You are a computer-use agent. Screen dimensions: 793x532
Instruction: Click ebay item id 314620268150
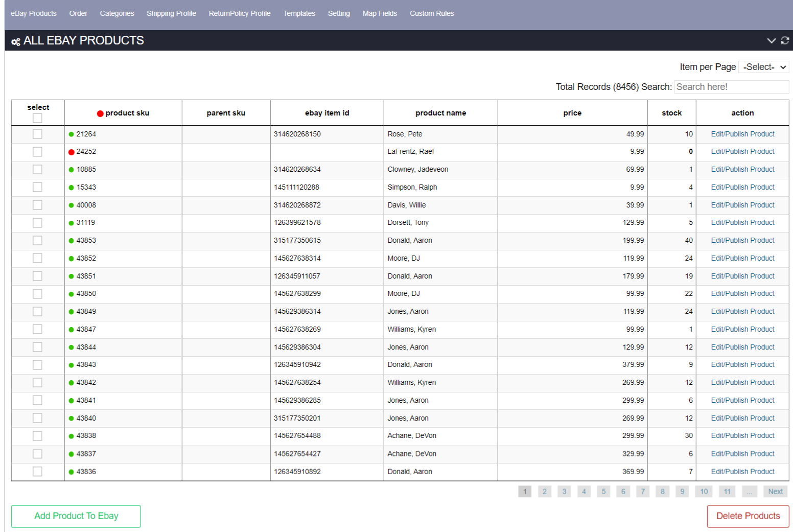pos(297,134)
